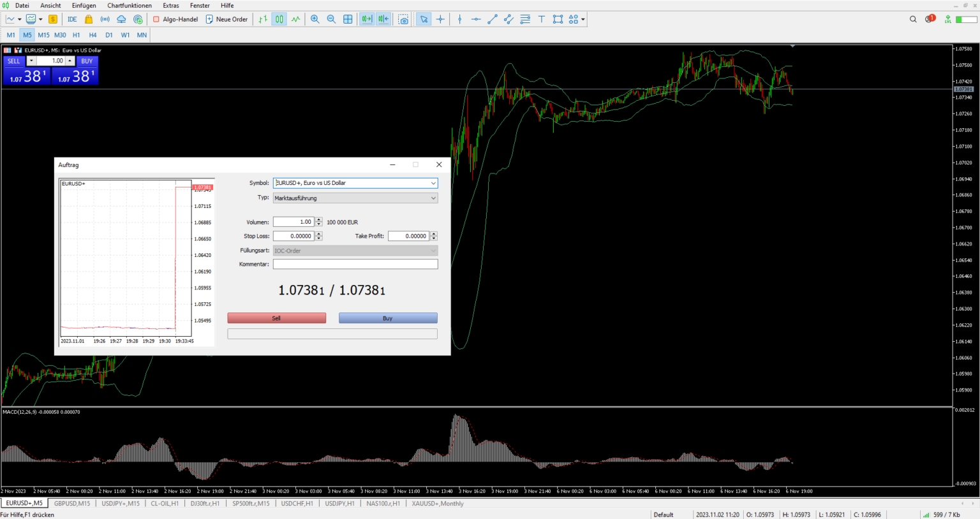Switch to the H1 timeframe

[x=77, y=35]
